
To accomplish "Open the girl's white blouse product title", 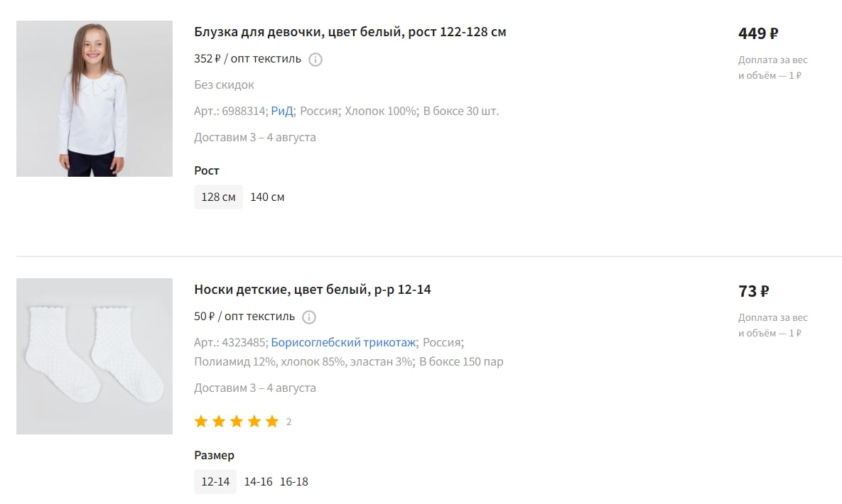I will click(350, 32).
